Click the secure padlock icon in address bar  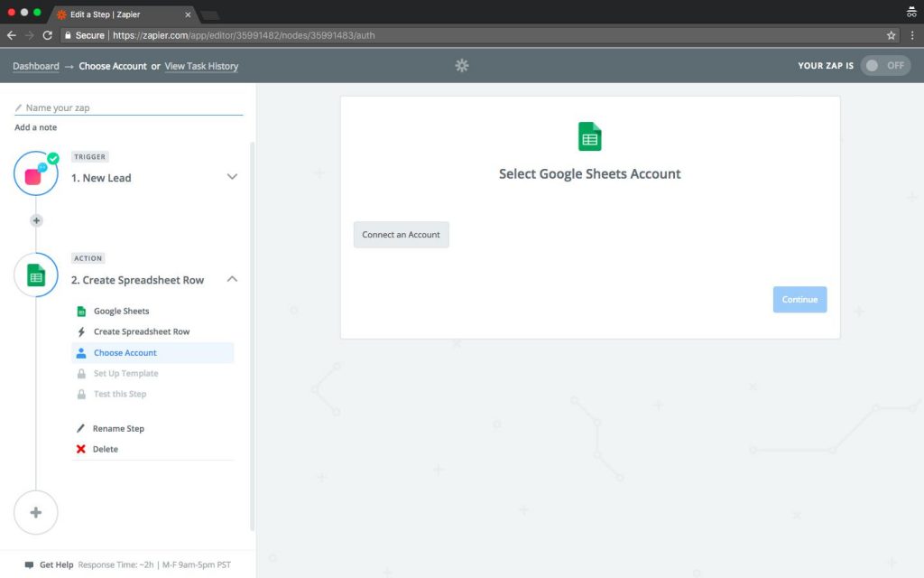point(68,35)
